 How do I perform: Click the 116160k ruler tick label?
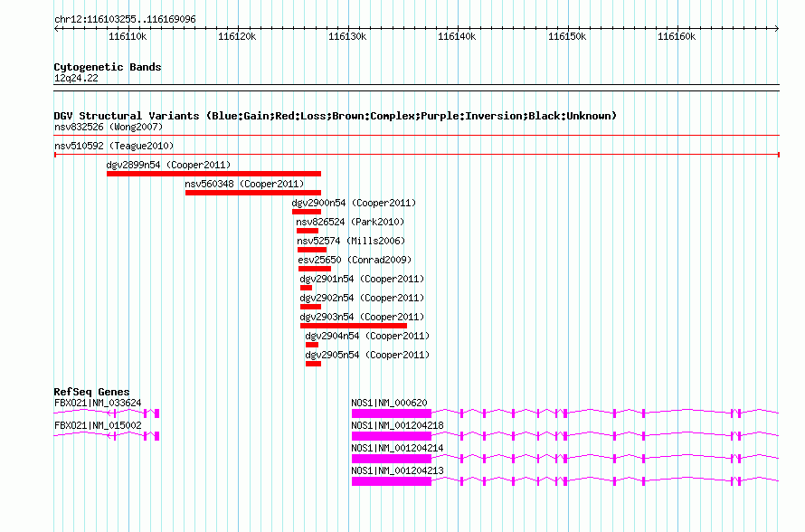[x=677, y=36]
